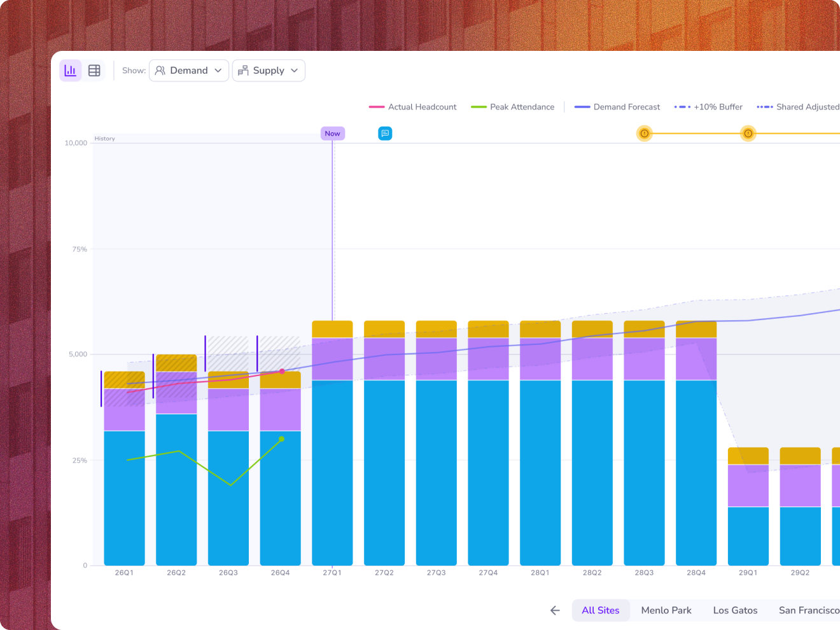Click the second yellow alert marker
Viewport: 840px width, 630px height.
pos(748,134)
